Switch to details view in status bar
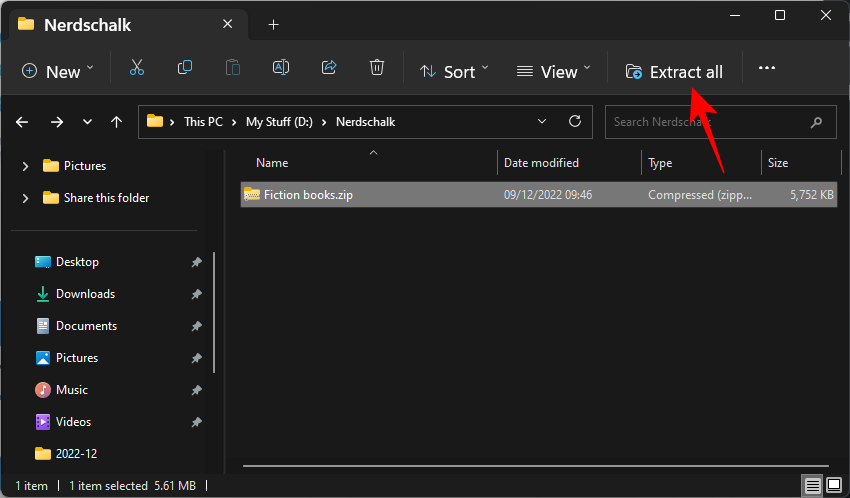The height and width of the screenshot is (498, 850). (812, 485)
